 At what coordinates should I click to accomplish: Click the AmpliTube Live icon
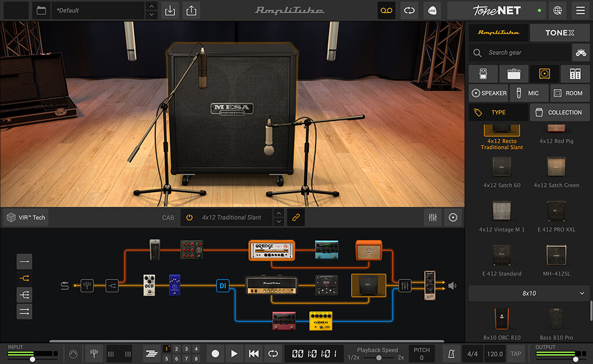click(x=432, y=10)
